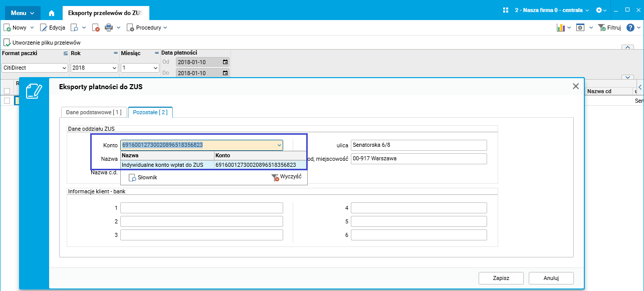Click the postal code field 00-917 Warszawa
This screenshot has height=291, width=644.
(419, 159)
